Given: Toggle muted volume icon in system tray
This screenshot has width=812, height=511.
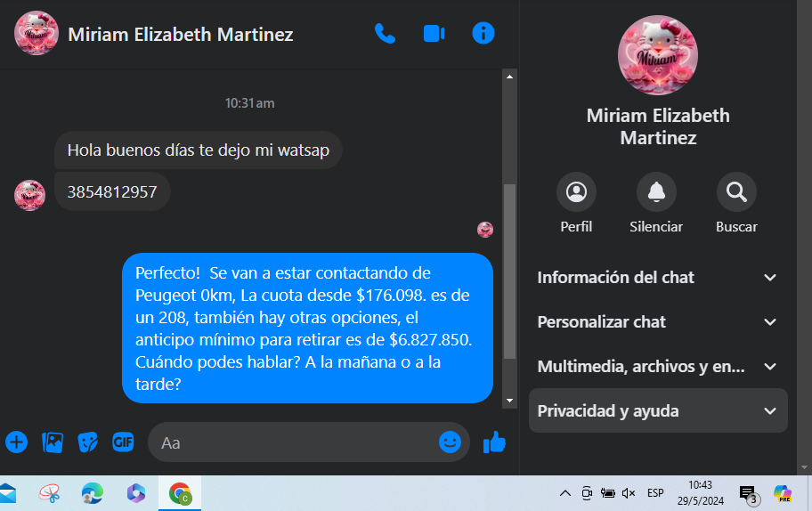Looking at the screenshot, I should pos(629,493).
